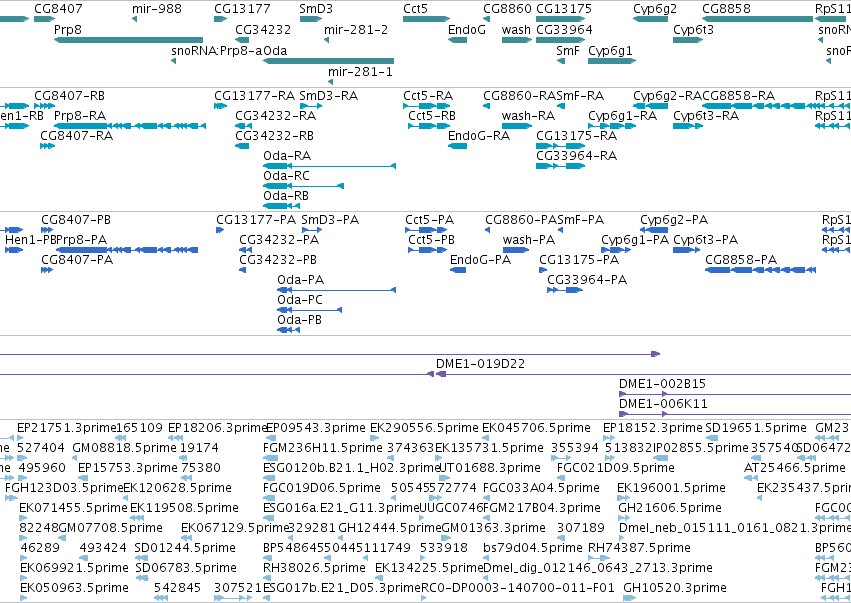Screen dimensions: 851x603
Task: Click the Cyp6g1-RA transcript label
Action: click(623, 116)
